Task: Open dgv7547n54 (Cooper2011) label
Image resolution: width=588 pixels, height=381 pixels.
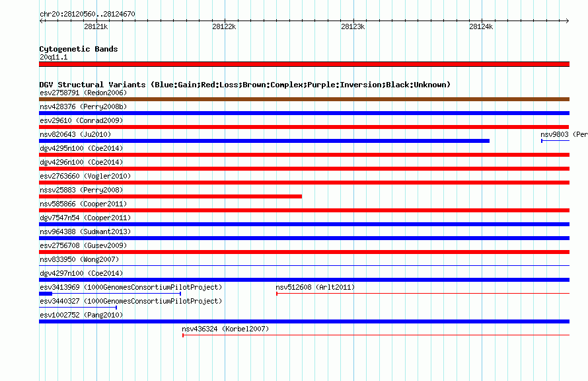Action: (x=85, y=218)
